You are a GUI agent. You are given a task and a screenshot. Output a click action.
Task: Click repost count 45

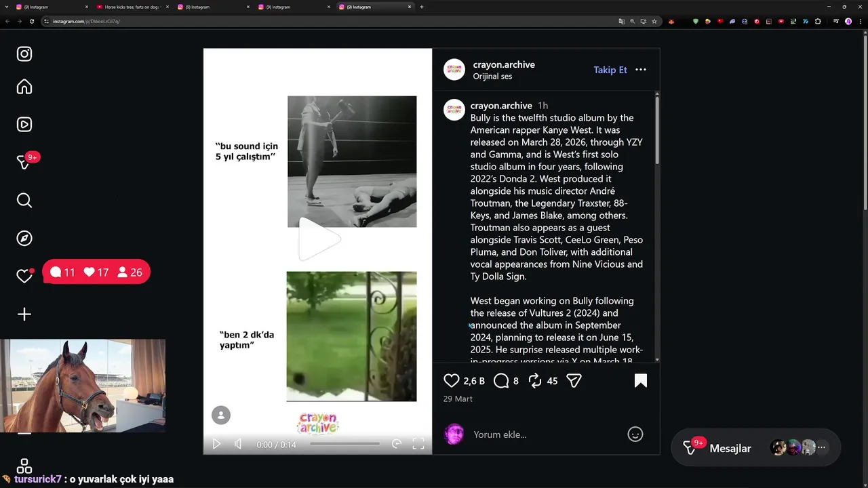(552, 381)
